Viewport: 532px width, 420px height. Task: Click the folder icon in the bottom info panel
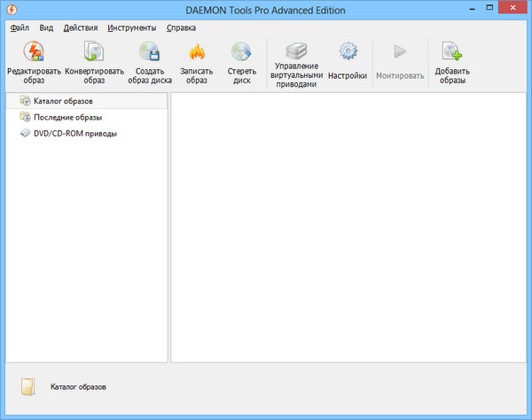point(30,387)
